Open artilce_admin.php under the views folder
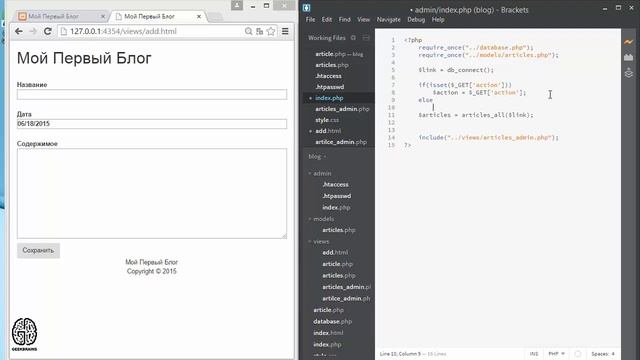The width and height of the screenshot is (640, 360). (x=346, y=298)
